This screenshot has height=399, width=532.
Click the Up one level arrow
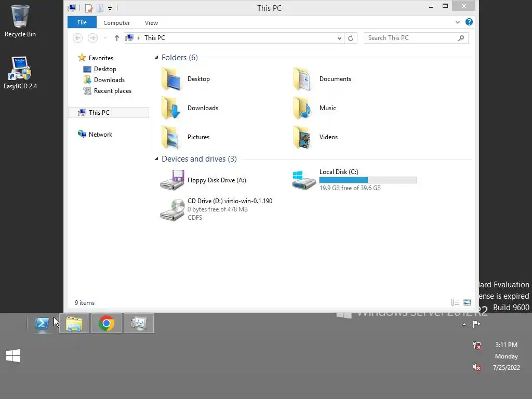pyautogui.click(x=117, y=38)
